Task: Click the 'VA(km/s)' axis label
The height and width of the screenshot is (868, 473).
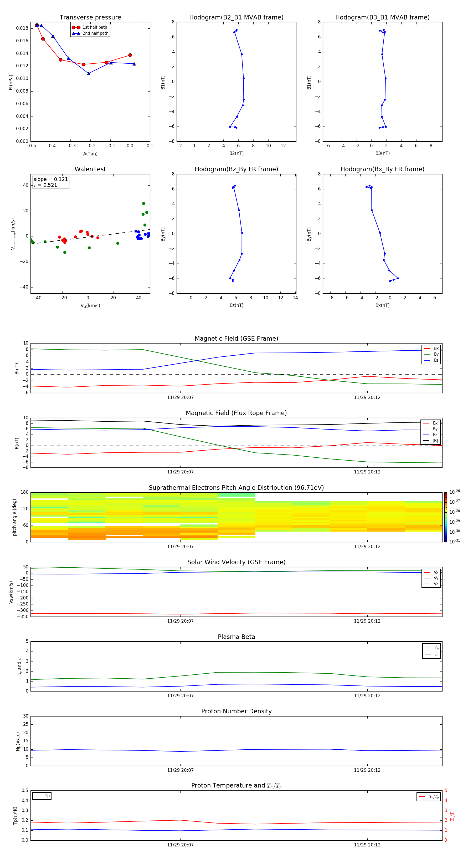Action: pos(90,306)
